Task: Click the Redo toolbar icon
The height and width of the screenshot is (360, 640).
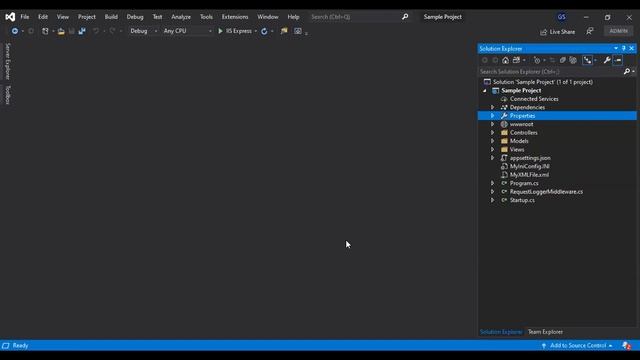Action: (112, 31)
